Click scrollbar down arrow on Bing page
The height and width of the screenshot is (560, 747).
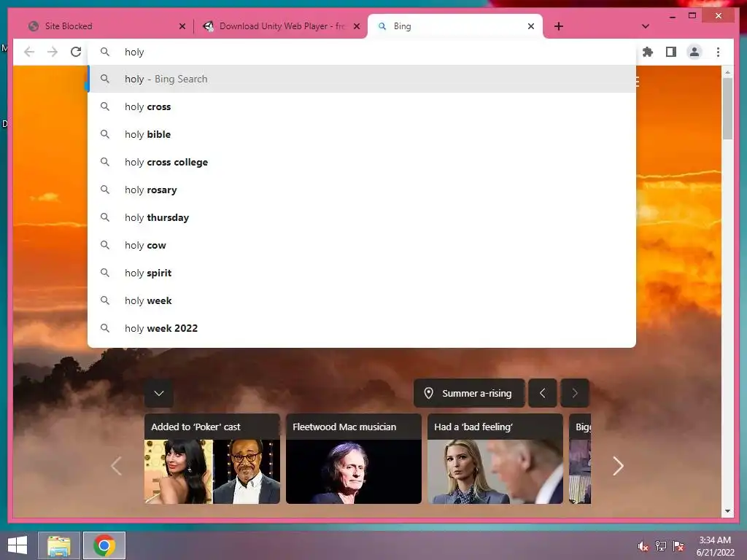[x=727, y=511]
